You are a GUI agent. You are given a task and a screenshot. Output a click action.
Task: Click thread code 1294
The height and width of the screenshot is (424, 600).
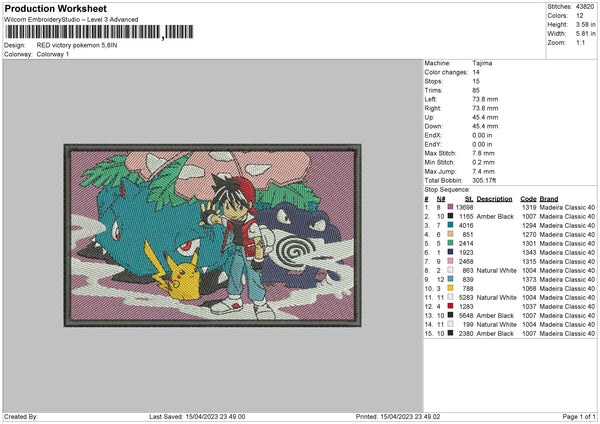pos(529,225)
